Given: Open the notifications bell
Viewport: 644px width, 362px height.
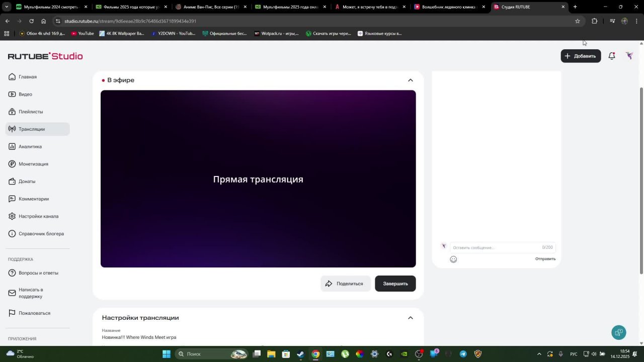Looking at the screenshot, I should pyautogui.click(x=612, y=56).
